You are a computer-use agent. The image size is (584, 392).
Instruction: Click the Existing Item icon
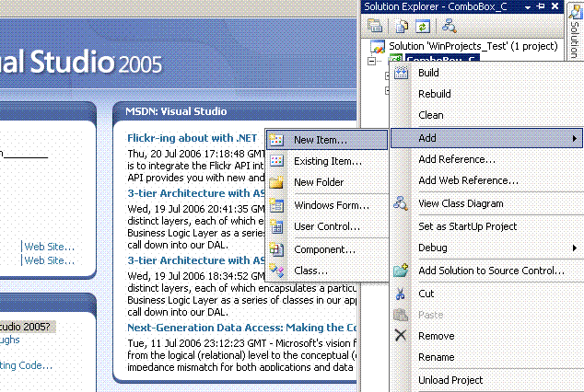point(276,161)
